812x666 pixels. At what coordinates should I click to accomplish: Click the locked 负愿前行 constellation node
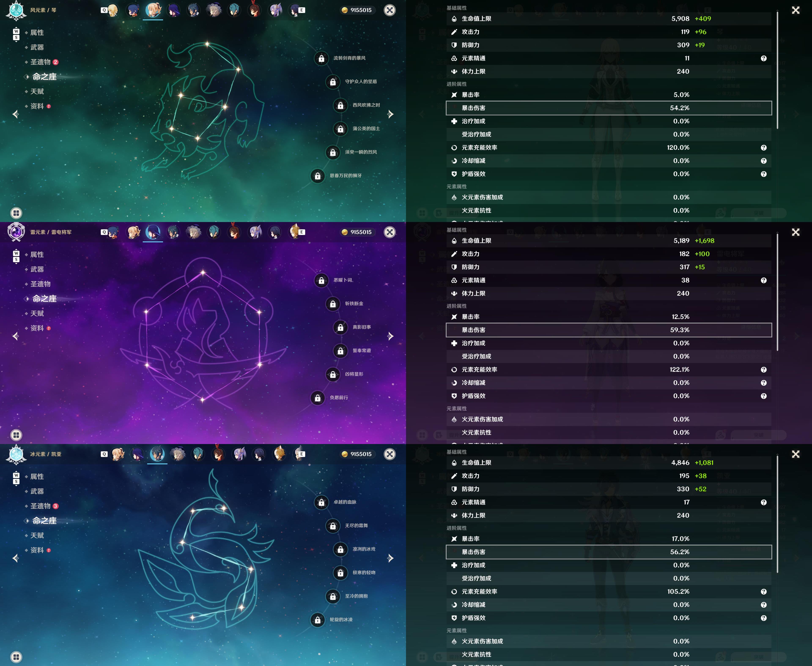tap(317, 398)
